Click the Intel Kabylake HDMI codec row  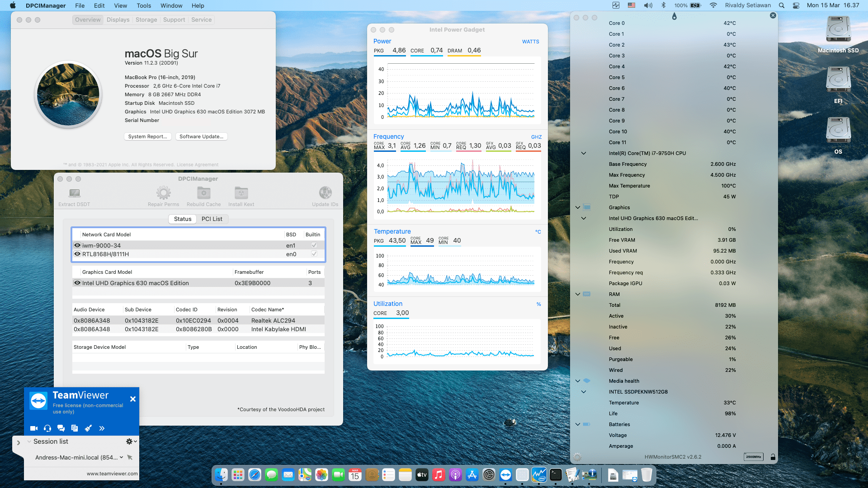point(198,329)
